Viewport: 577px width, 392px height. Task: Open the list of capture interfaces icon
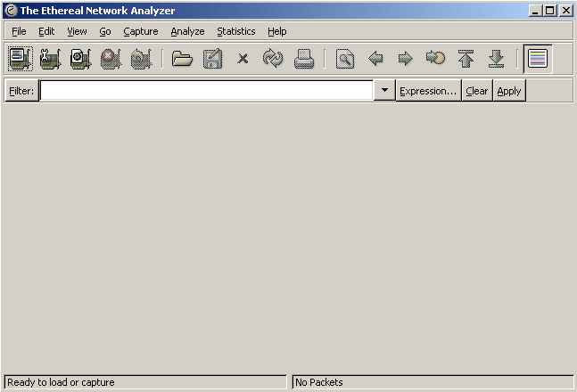pos(21,59)
